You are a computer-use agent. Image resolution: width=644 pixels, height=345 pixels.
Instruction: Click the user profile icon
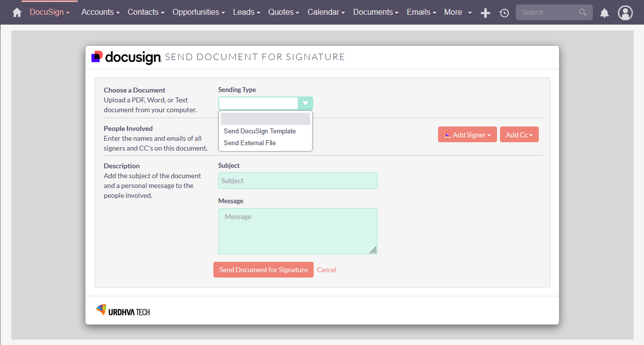point(625,13)
